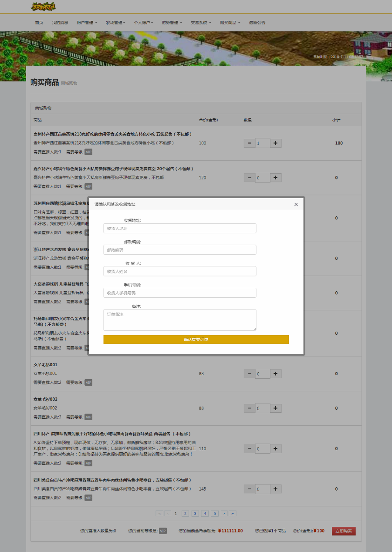Go to next page with single arrow

pos(224,514)
